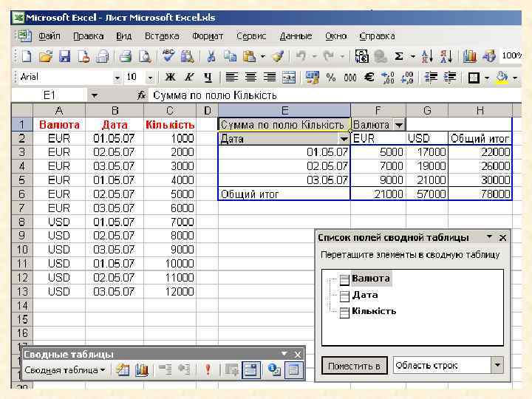
Task: Open Сводная таблица toolbar menu
Action: click(x=65, y=370)
